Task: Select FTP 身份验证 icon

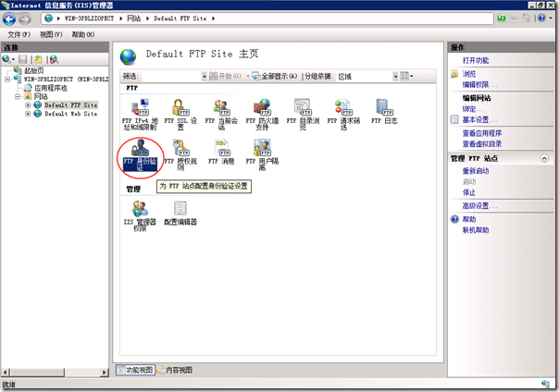Action: click(140, 155)
